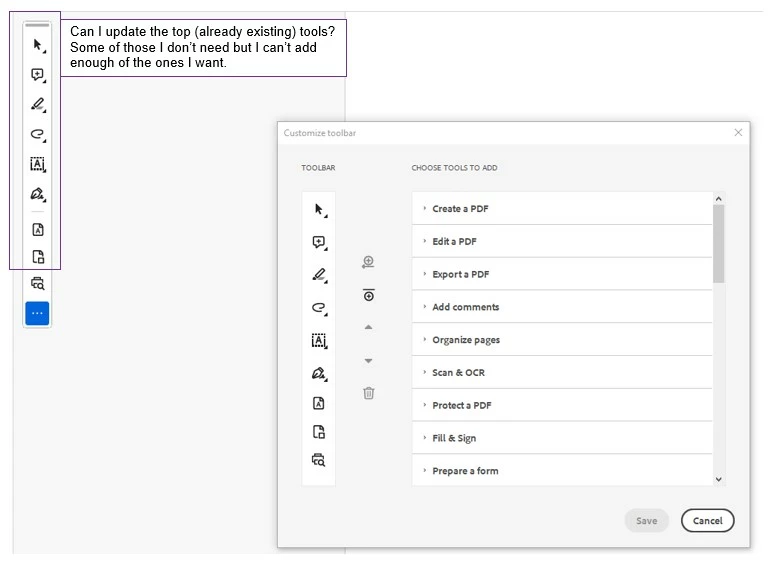Click the tools list scrollbar down arrow
Screen dimensions: 773x571
pos(719,479)
